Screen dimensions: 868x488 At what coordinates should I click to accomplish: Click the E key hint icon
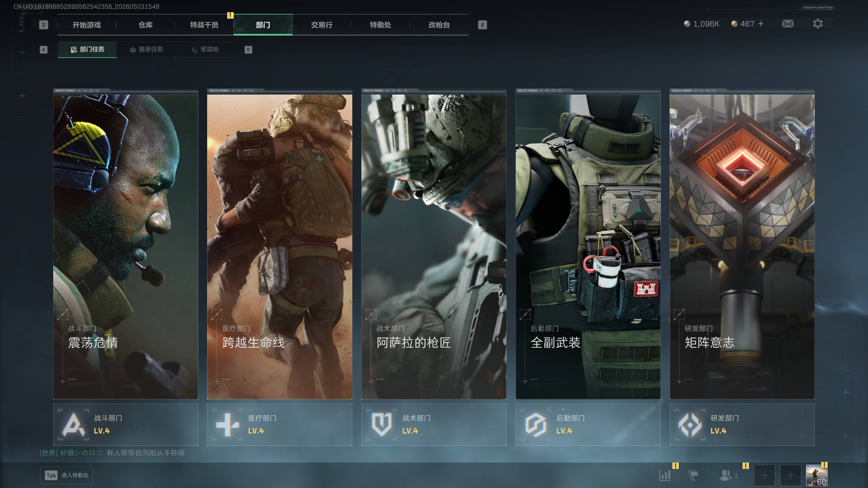482,25
